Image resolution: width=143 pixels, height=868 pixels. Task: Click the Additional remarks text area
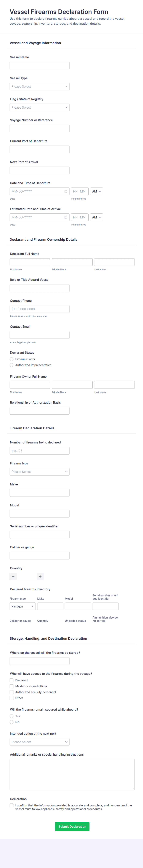click(72, 774)
